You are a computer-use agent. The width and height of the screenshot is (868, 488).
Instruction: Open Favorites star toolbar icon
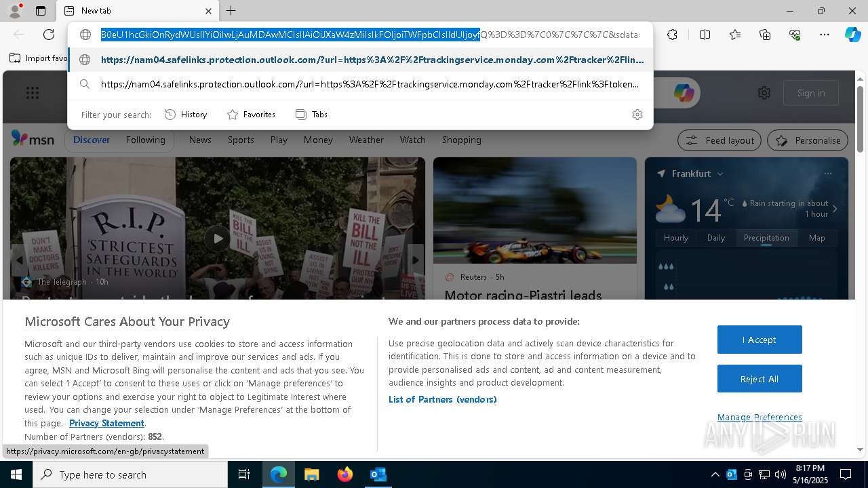tap(735, 35)
